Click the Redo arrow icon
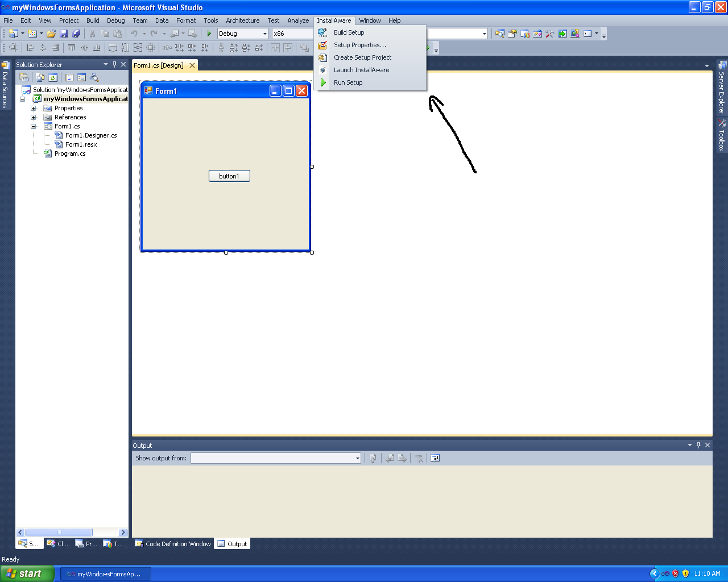Image resolution: width=728 pixels, height=582 pixels. (x=154, y=34)
